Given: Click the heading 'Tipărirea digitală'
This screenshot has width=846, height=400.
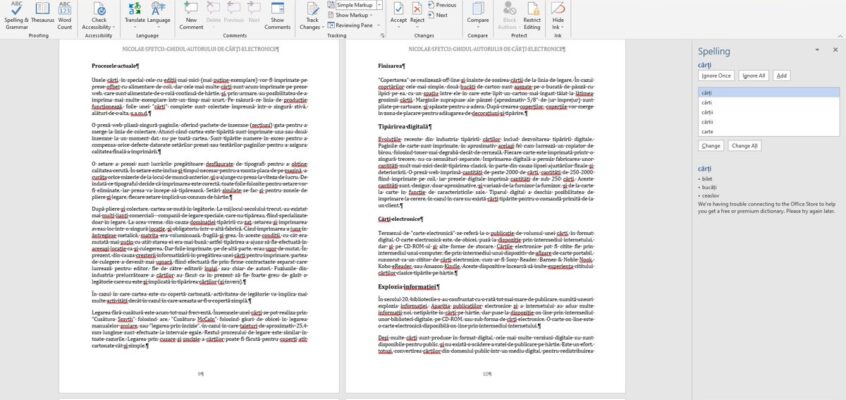Looking at the screenshot, I should pyautogui.click(x=405, y=126).
